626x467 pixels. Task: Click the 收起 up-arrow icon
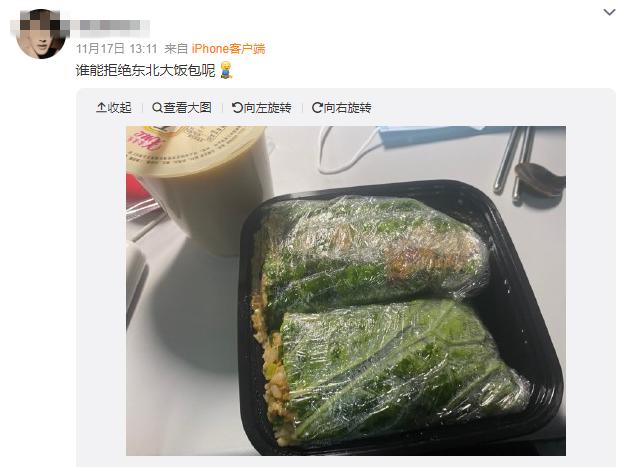tap(101, 107)
